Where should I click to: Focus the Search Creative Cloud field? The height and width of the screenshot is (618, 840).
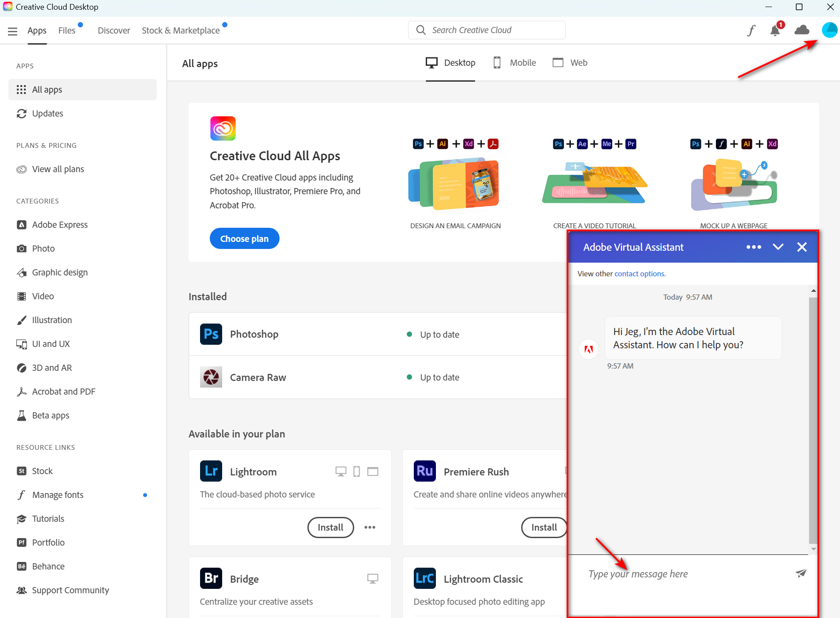487,30
